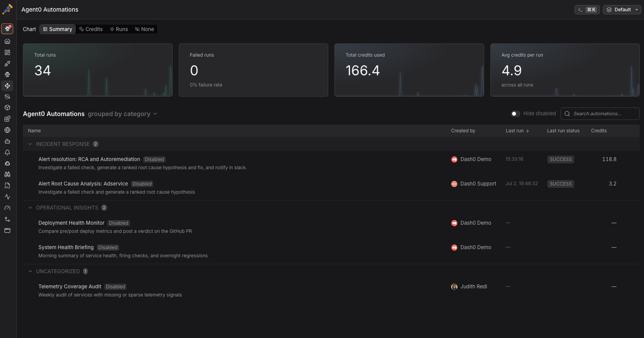The height and width of the screenshot is (338, 644).
Task: Open System Health Briefing automation
Action: click(66, 247)
